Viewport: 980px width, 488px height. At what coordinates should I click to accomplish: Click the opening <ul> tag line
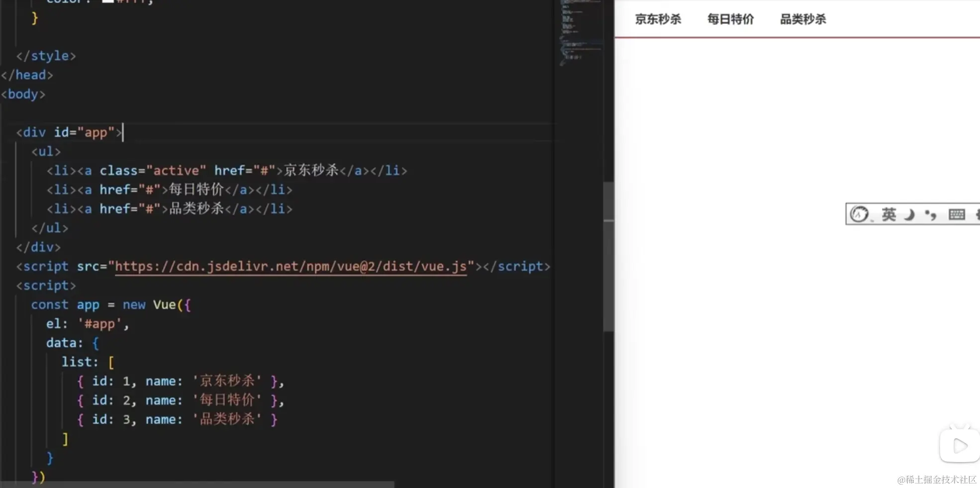46,151
